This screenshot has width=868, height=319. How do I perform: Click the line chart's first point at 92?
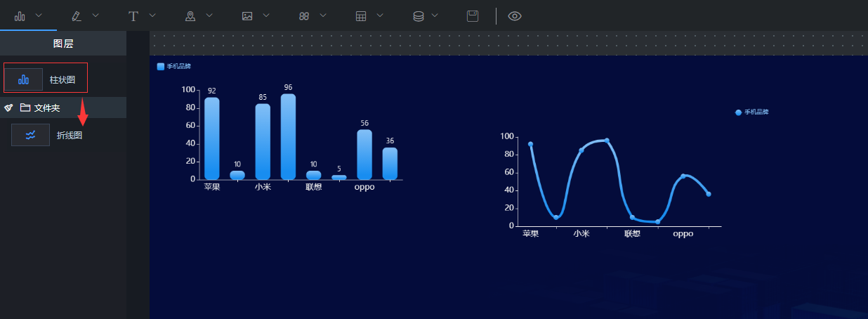click(530, 144)
